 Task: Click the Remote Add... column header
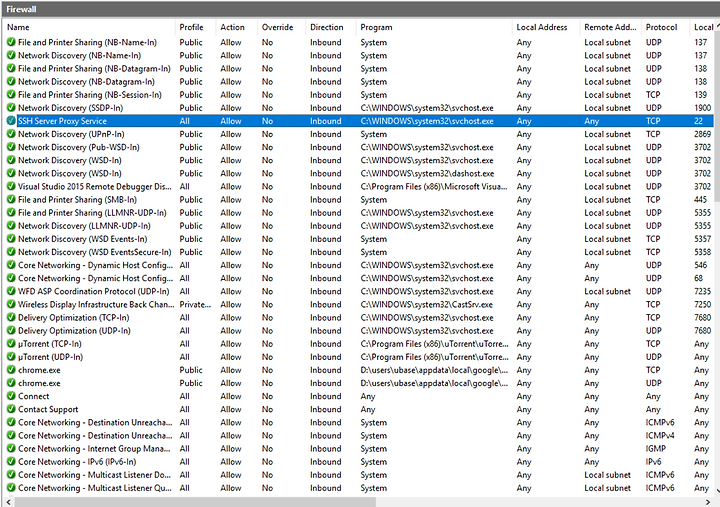[x=611, y=27]
